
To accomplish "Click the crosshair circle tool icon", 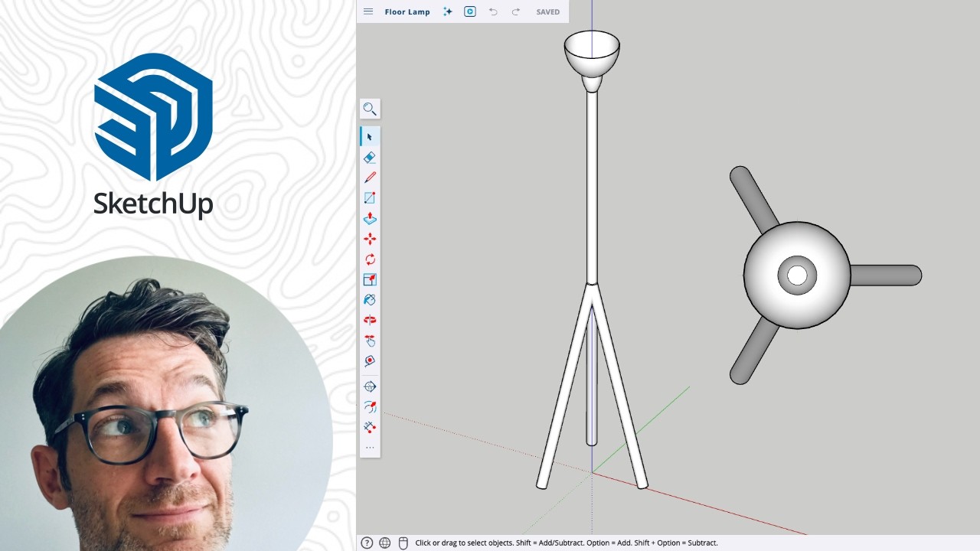I will pyautogui.click(x=370, y=386).
